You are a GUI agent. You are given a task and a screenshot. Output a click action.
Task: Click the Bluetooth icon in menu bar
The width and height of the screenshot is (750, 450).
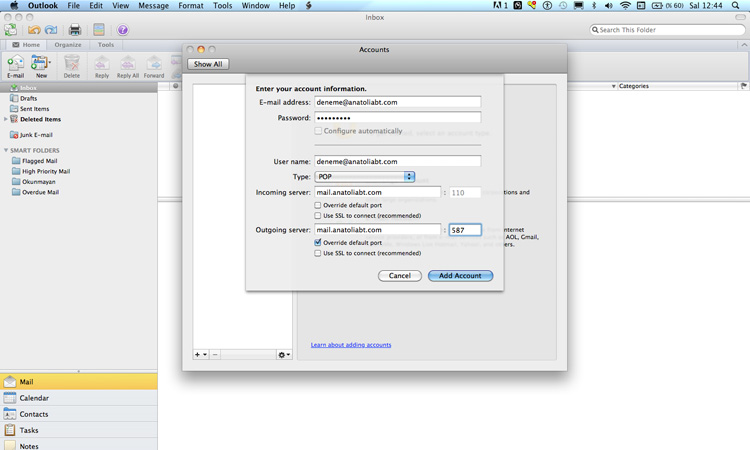point(594,6)
